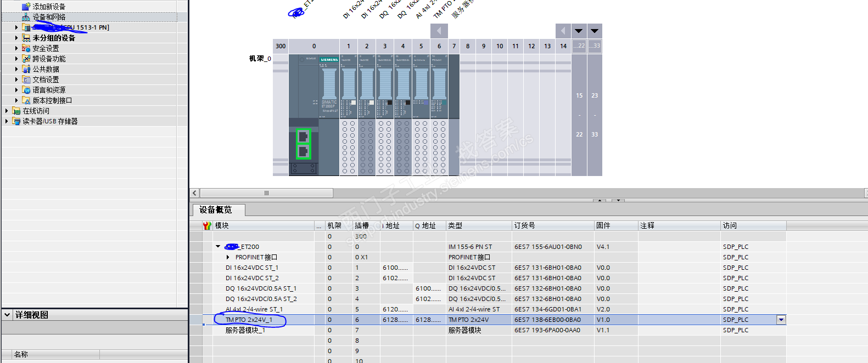This screenshot has height=363, width=868.
Task: Click the upper green PROFINET port on the rack
Action: click(303, 136)
